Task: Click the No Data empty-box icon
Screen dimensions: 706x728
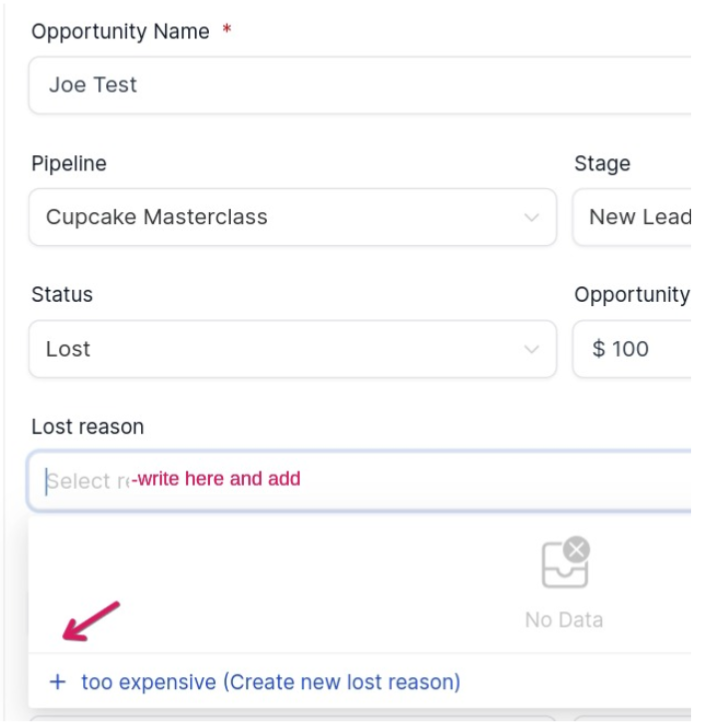Action: click(x=564, y=564)
